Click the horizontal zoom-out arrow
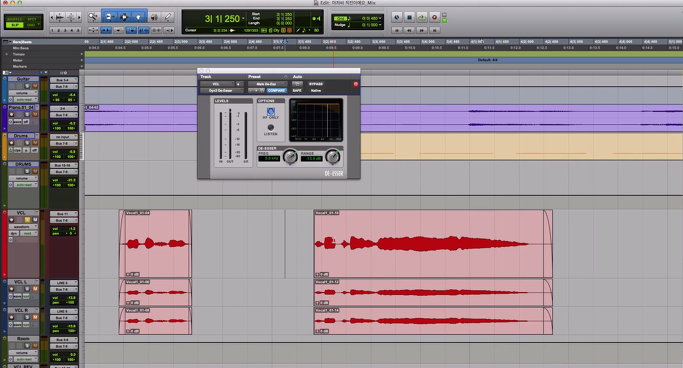The width and height of the screenshot is (683, 368). [x=52, y=17]
